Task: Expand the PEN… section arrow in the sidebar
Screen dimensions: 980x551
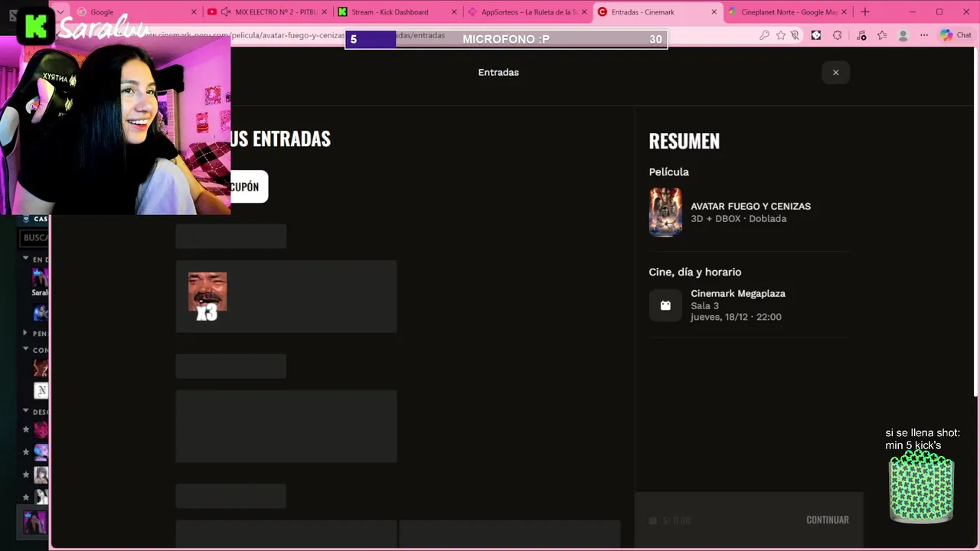Action: click(x=25, y=333)
